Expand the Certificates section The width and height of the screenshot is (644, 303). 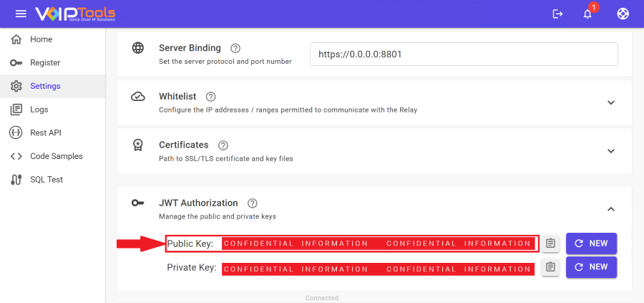tap(610, 151)
